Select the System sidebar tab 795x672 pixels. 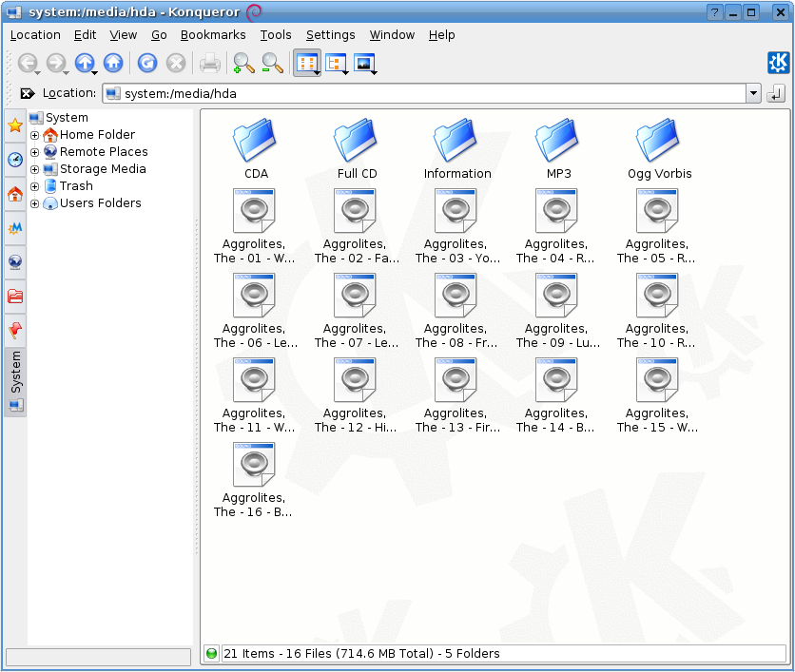15,382
